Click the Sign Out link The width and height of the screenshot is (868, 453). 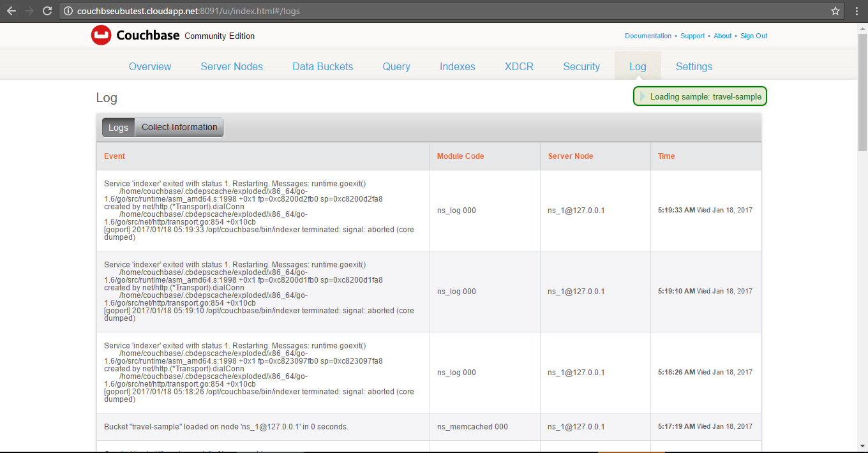pos(754,36)
